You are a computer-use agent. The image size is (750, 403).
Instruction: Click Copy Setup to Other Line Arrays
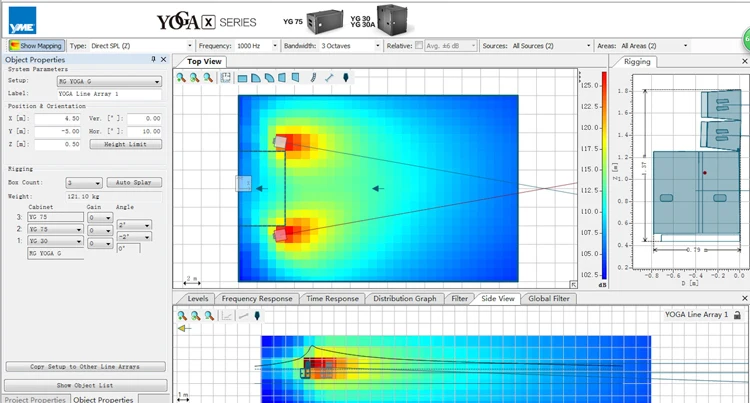(85, 367)
